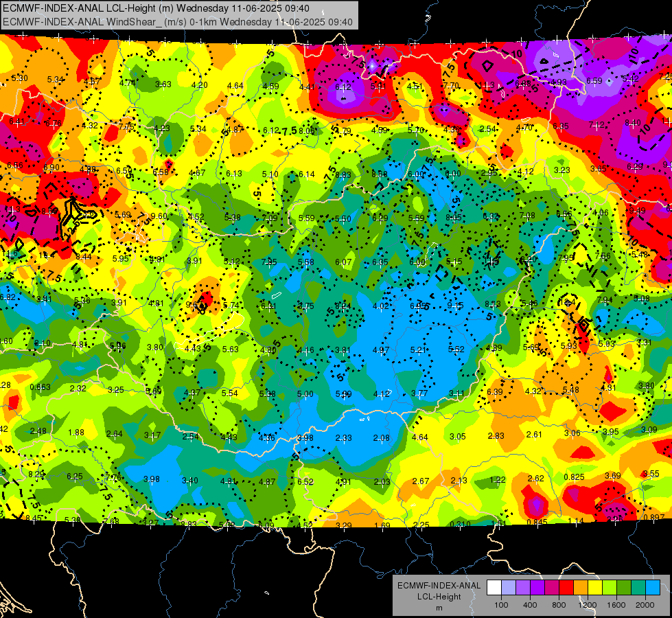The image size is (672, 618).
Task: Click wind shear value 6.39
Action: coord(495,391)
